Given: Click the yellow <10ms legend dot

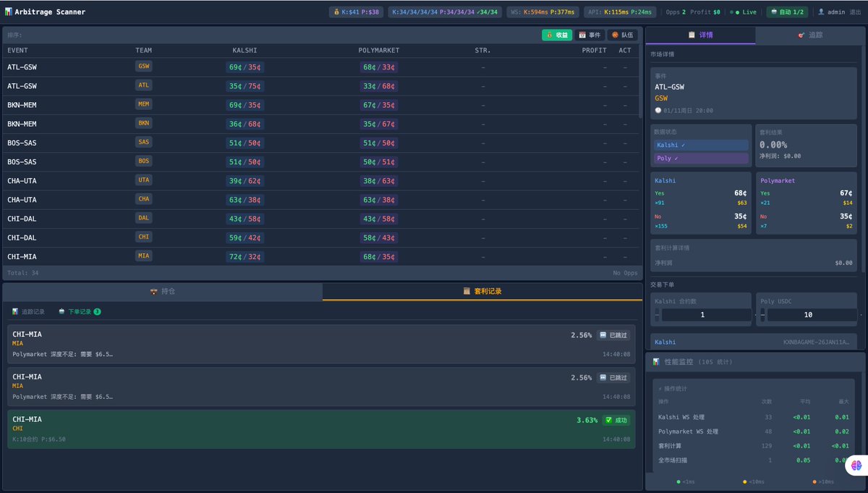Looking at the screenshot, I should click(x=745, y=481).
